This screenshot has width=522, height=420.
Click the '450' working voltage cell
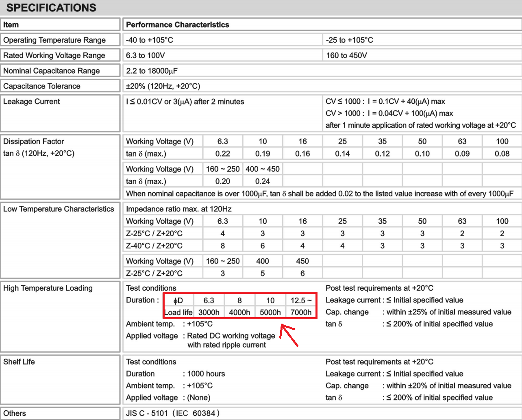coord(302,261)
